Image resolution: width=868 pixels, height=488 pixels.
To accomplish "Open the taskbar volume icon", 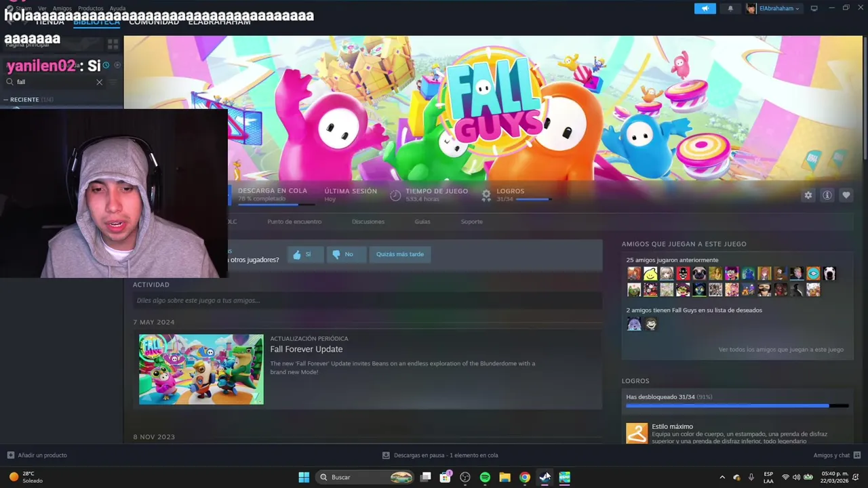I will click(x=796, y=477).
